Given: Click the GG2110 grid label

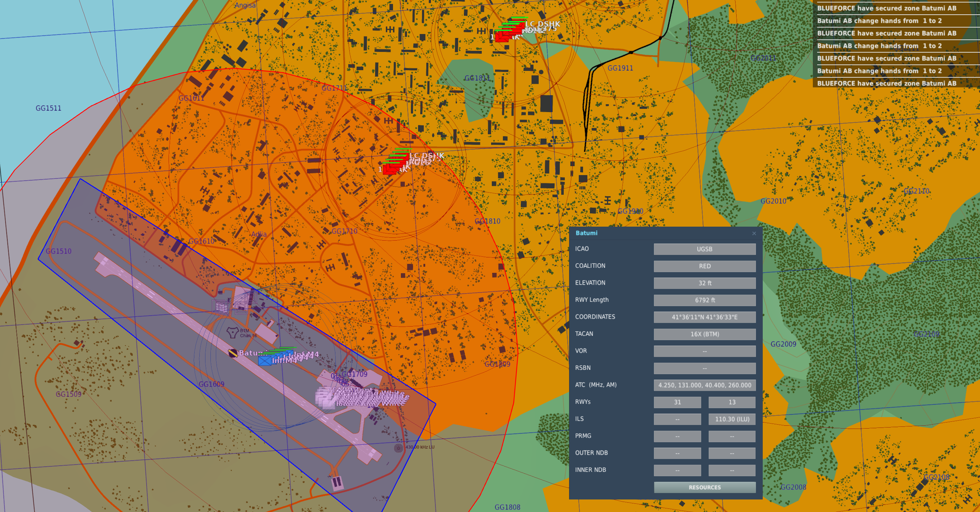Looking at the screenshot, I should pos(916,191).
